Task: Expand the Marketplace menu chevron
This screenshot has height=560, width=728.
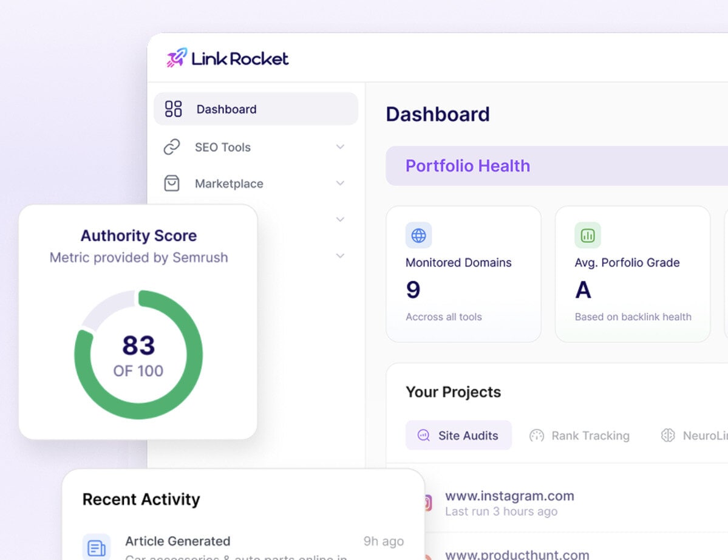Action: 341,183
